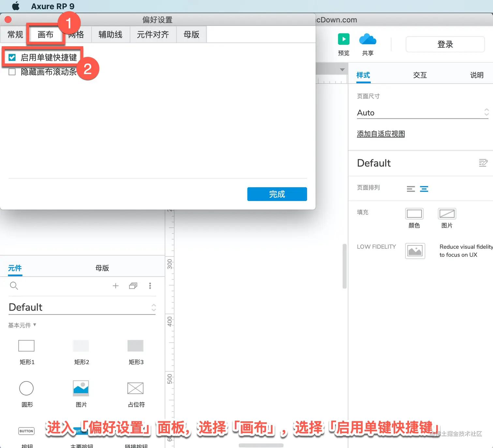Uncheck 启用单键快捷键 checkbox

[x=12, y=57]
